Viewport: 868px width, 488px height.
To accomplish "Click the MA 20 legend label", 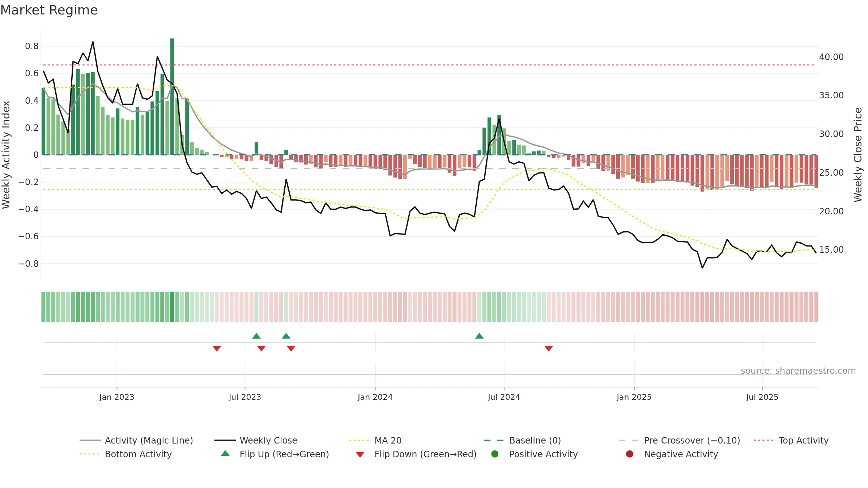I will tap(388, 440).
